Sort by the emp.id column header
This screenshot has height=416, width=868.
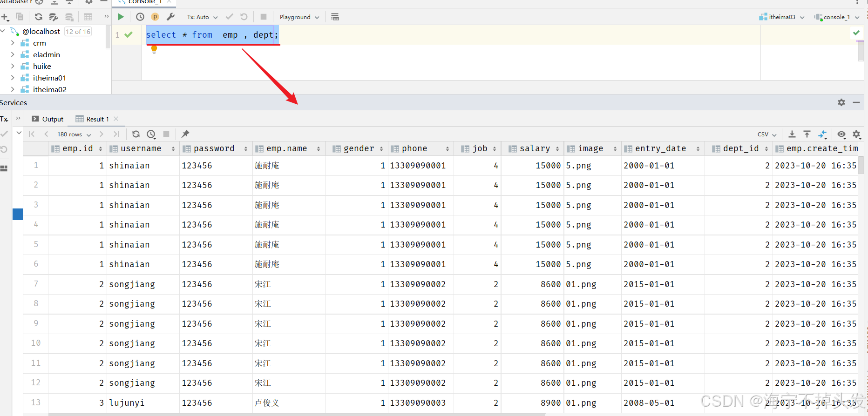[77, 148]
